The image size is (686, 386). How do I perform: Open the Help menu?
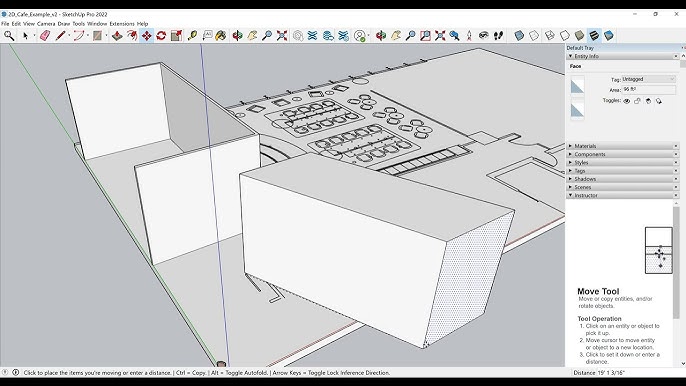143,24
